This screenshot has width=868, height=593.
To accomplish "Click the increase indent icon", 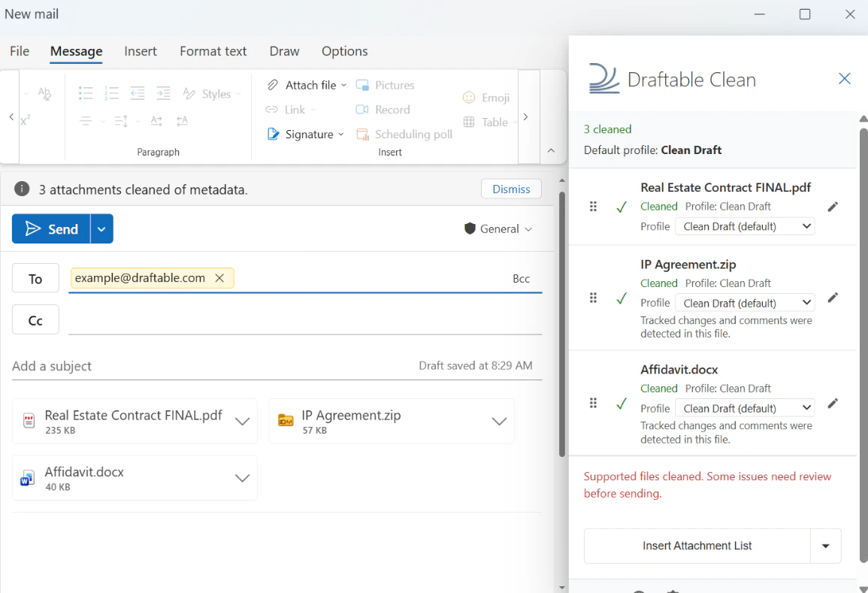I will [163, 93].
